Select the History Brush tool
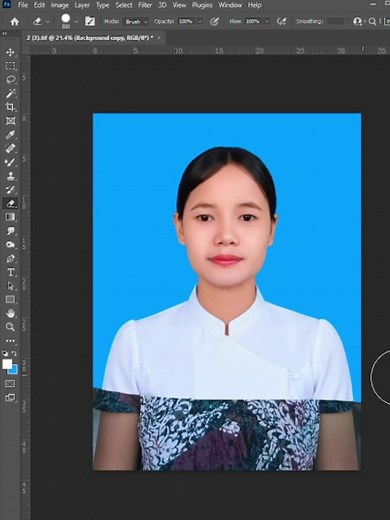This screenshot has width=390, height=520. [x=10, y=190]
